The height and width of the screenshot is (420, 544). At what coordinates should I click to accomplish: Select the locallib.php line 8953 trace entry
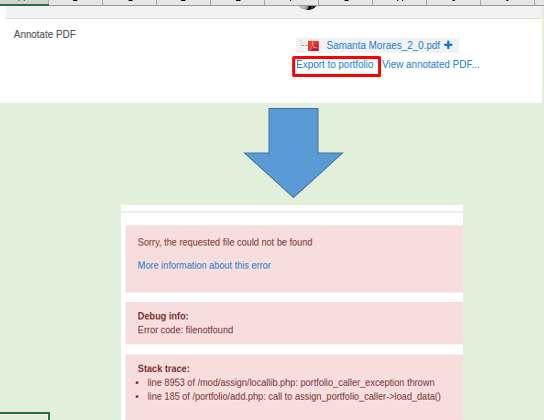tap(291, 383)
